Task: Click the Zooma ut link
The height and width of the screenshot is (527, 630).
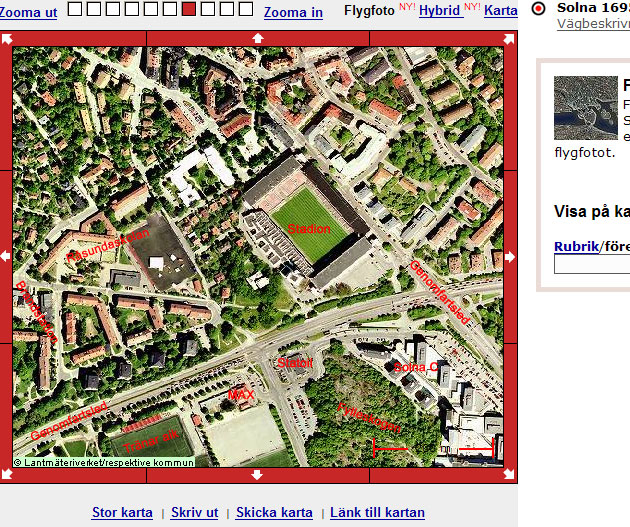Action: 28,12
